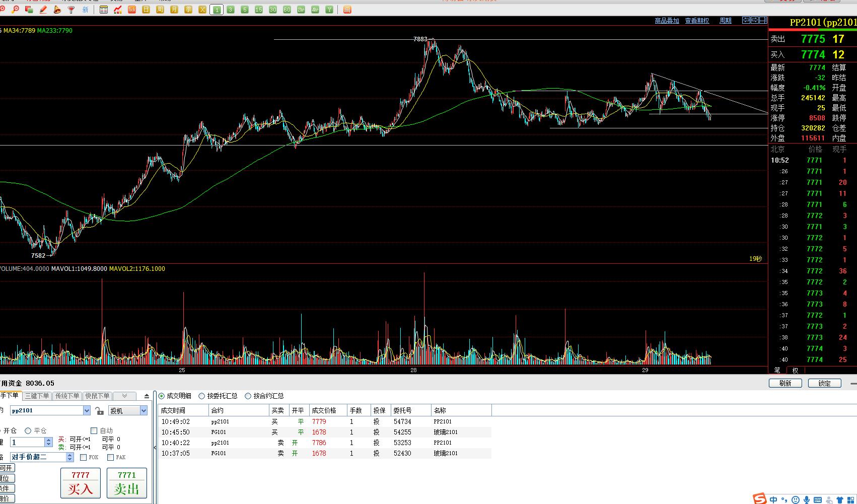Viewport: 857px width, 504px height.
Task: Enable the 自动 checkbox
Action: (94, 430)
